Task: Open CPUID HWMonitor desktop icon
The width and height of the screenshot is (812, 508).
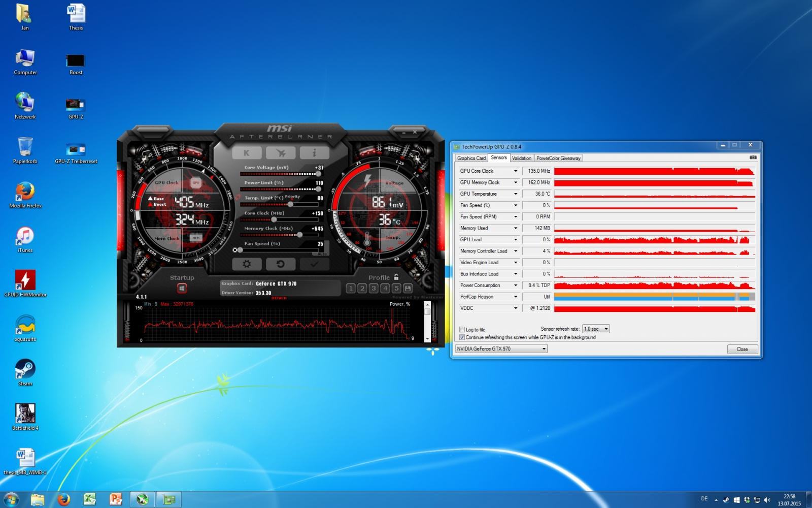Action: (25, 283)
